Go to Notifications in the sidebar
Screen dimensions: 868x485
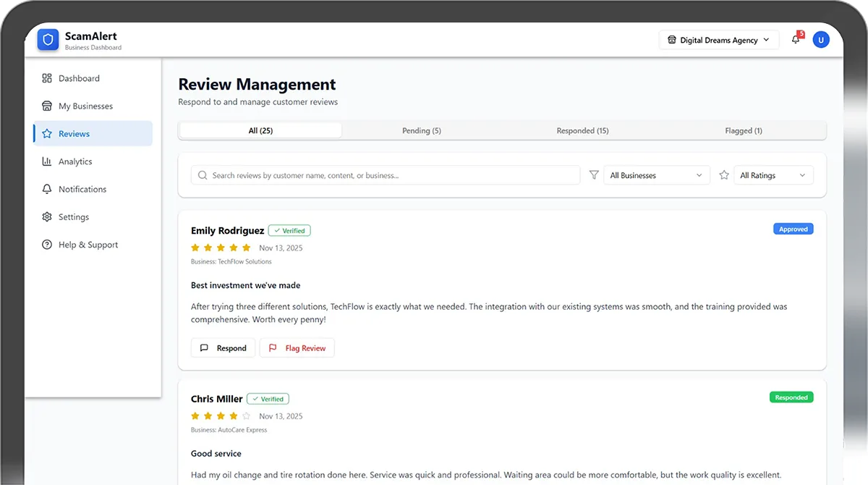(82, 190)
